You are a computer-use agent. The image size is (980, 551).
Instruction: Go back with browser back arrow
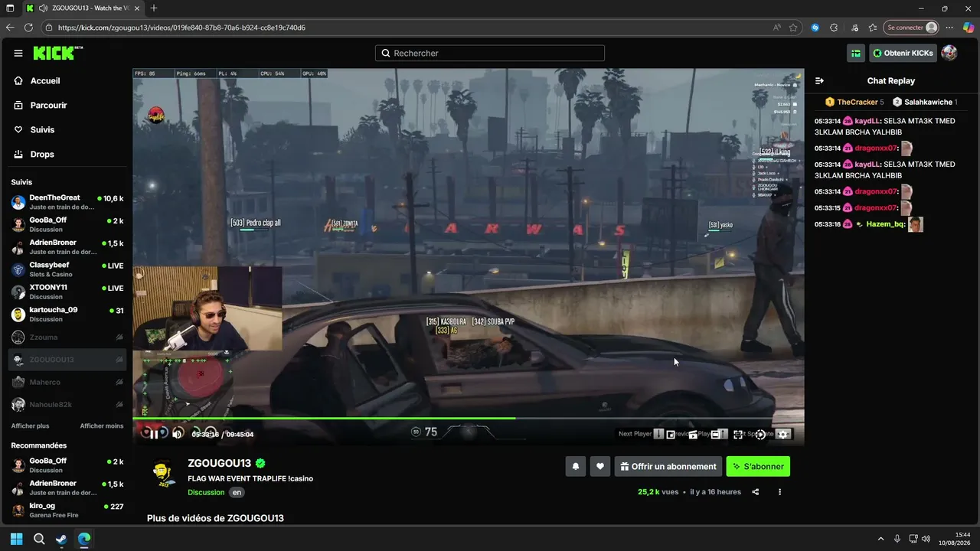click(x=10, y=28)
